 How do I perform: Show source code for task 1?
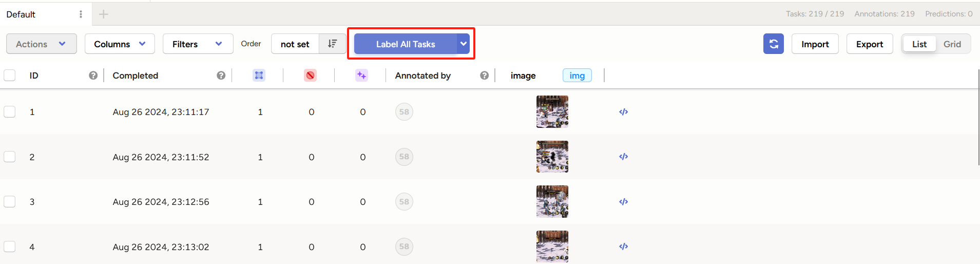tap(623, 112)
